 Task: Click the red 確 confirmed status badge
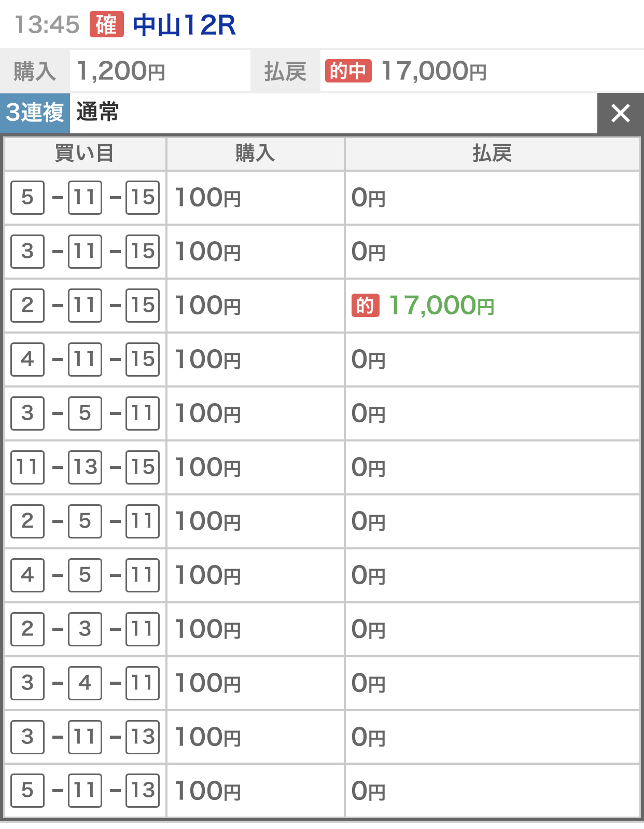107,24
